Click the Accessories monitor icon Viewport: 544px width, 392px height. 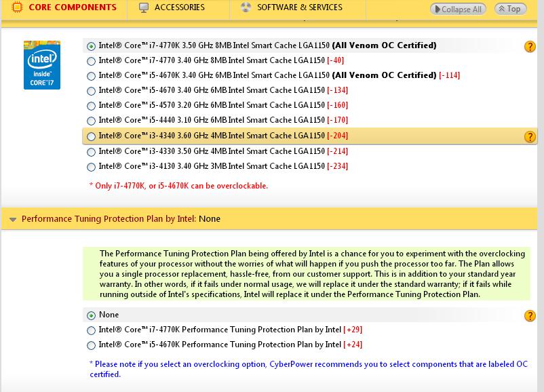point(144,7)
